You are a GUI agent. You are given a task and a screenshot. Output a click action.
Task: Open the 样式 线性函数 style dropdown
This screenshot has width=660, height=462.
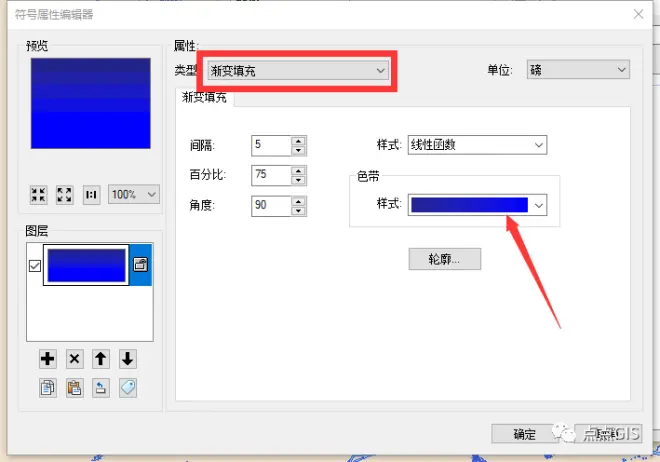[477, 145]
